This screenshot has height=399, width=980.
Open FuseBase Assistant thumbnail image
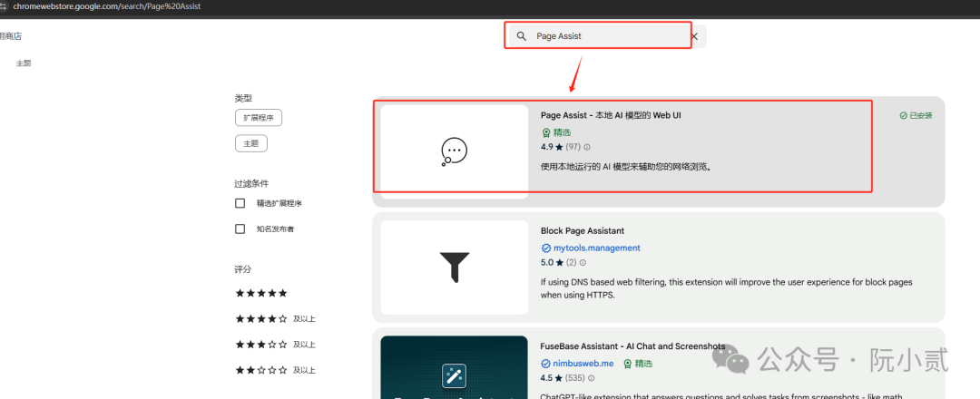(x=455, y=367)
